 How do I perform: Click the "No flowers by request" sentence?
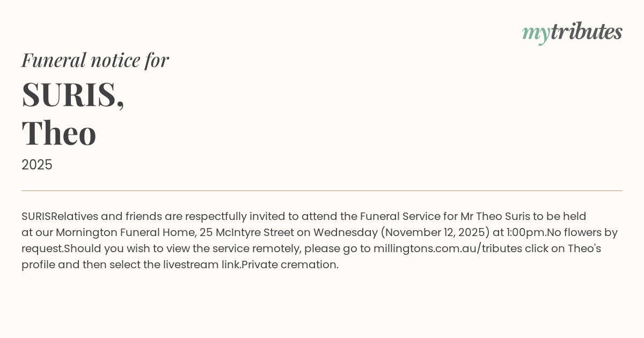(x=582, y=232)
